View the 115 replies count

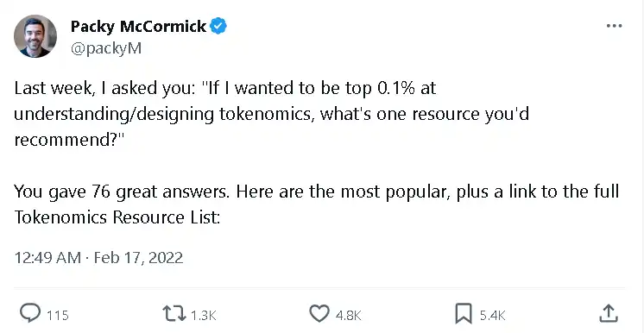click(57, 316)
